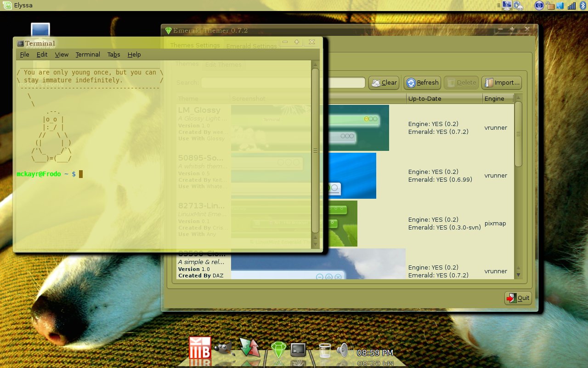This screenshot has width=588, height=368.
Task: Click the Terminal window title bar icon
Action: (20, 43)
